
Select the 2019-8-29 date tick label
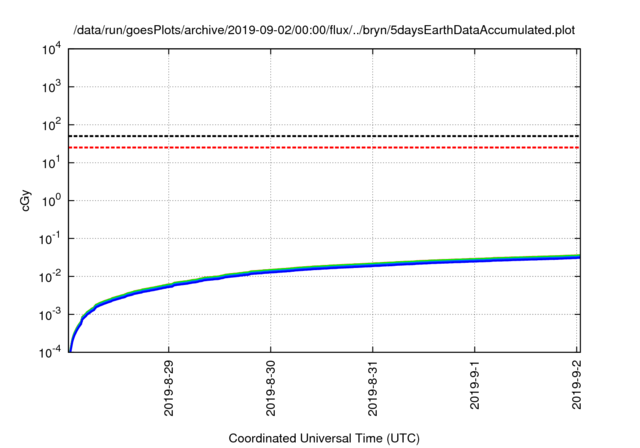coord(169,388)
